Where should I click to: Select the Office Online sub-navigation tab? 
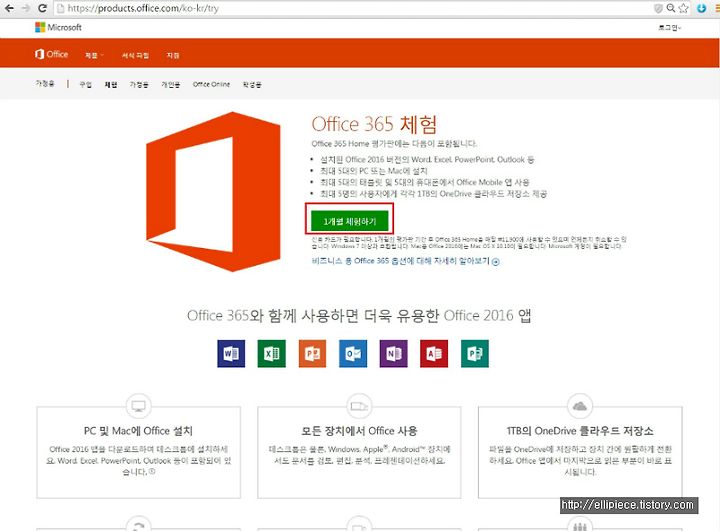click(x=211, y=85)
